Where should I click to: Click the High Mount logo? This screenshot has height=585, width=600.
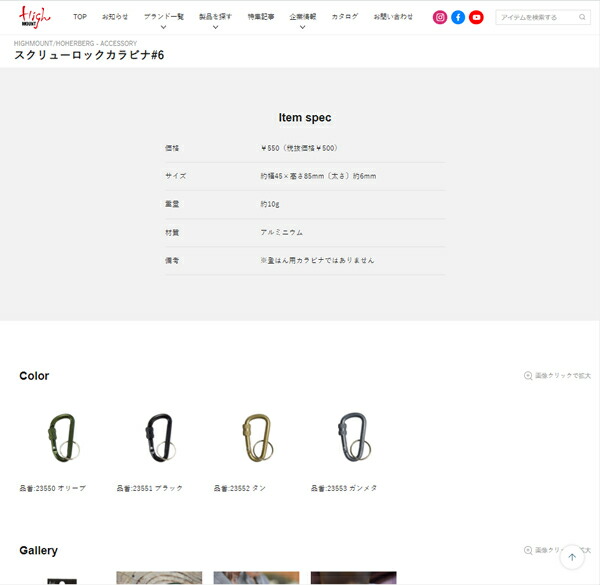34,17
